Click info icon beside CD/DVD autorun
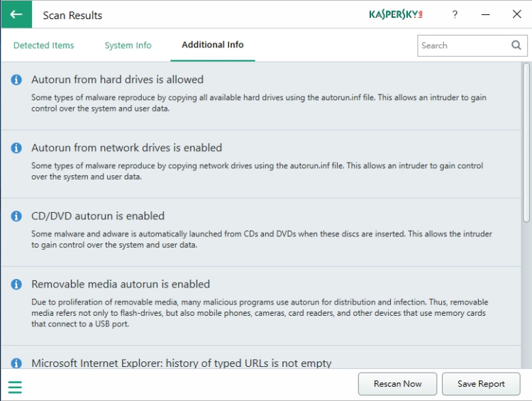The image size is (532, 401). (16, 216)
